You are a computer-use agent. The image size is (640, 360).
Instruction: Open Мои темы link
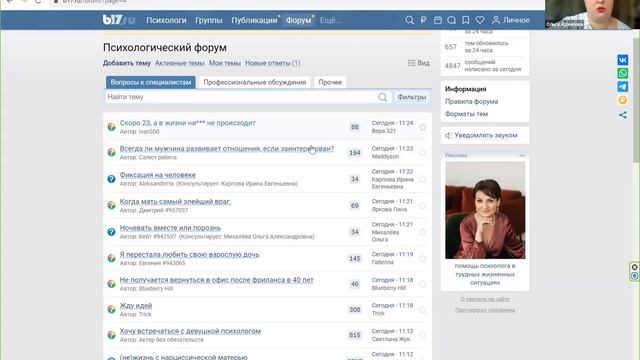(225, 63)
